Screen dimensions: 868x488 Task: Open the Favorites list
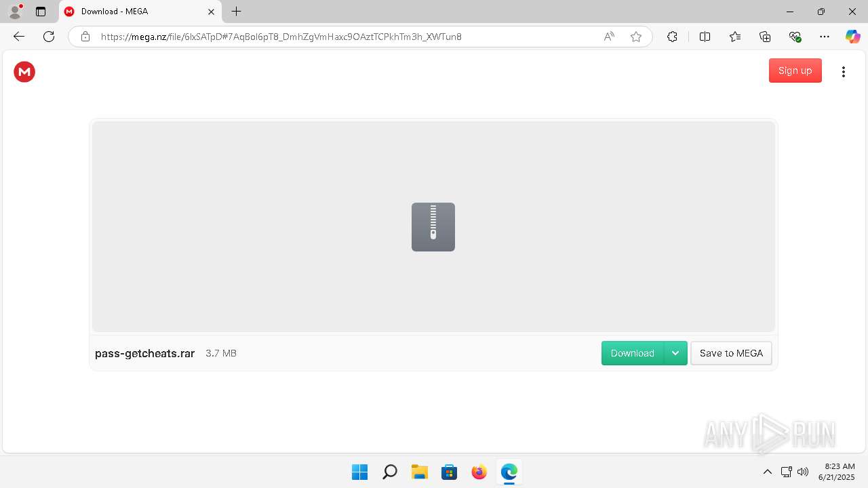[735, 37]
